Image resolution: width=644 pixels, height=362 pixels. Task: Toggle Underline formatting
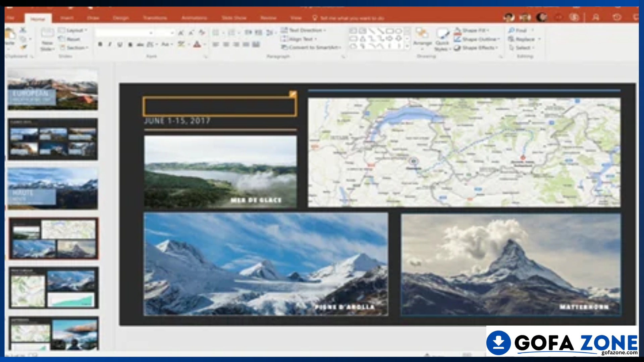120,44
